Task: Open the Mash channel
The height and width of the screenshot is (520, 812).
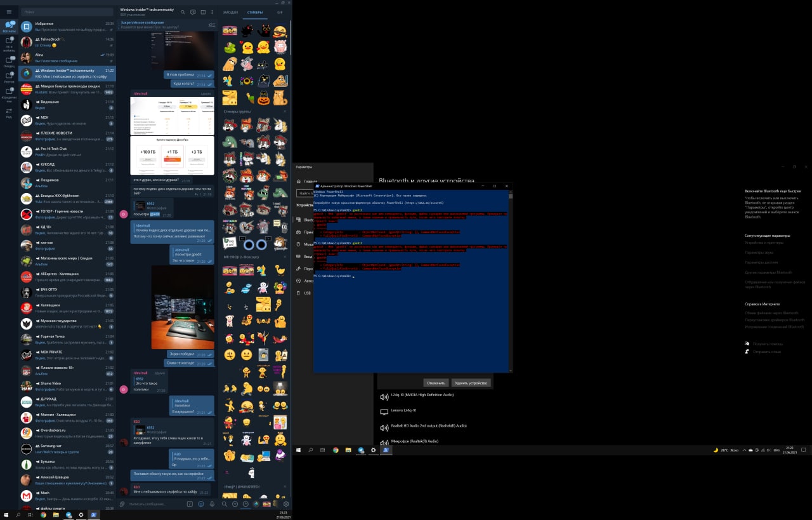Action: (67, 495)
